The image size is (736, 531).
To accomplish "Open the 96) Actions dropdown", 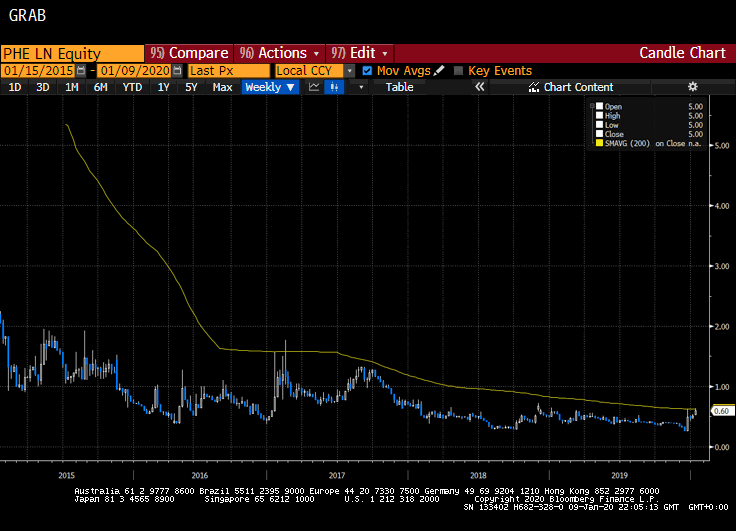I will [279, 53].
